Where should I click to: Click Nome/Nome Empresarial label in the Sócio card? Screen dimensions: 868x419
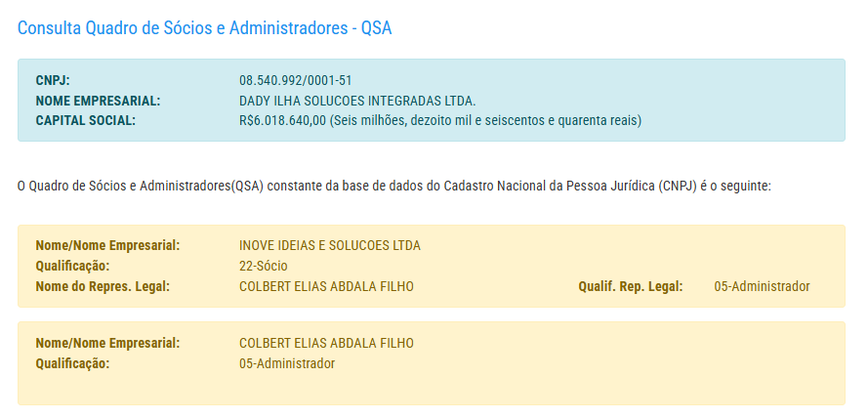[107, 245]
